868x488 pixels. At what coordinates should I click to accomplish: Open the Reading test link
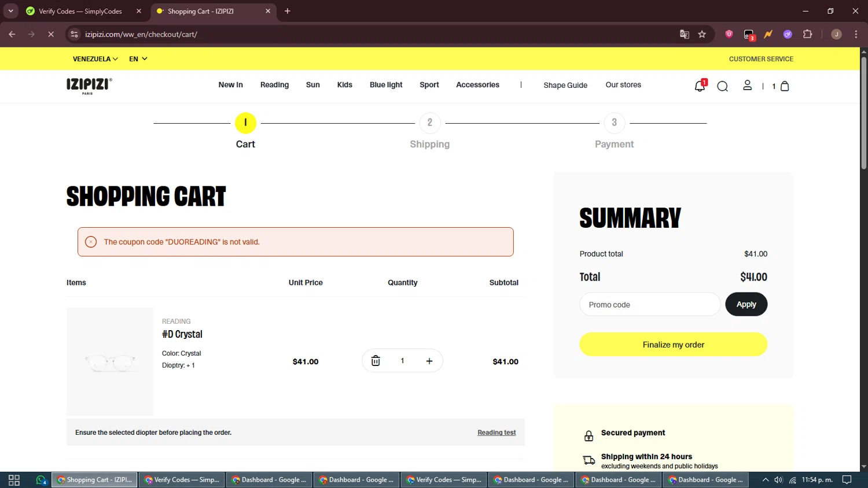[x=496, y=432]
